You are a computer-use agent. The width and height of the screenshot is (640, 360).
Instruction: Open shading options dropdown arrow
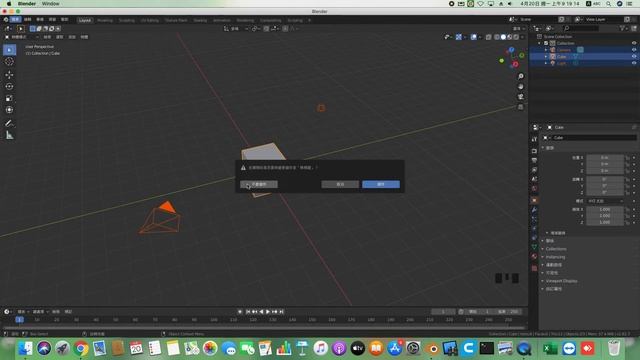click(522, 37)
